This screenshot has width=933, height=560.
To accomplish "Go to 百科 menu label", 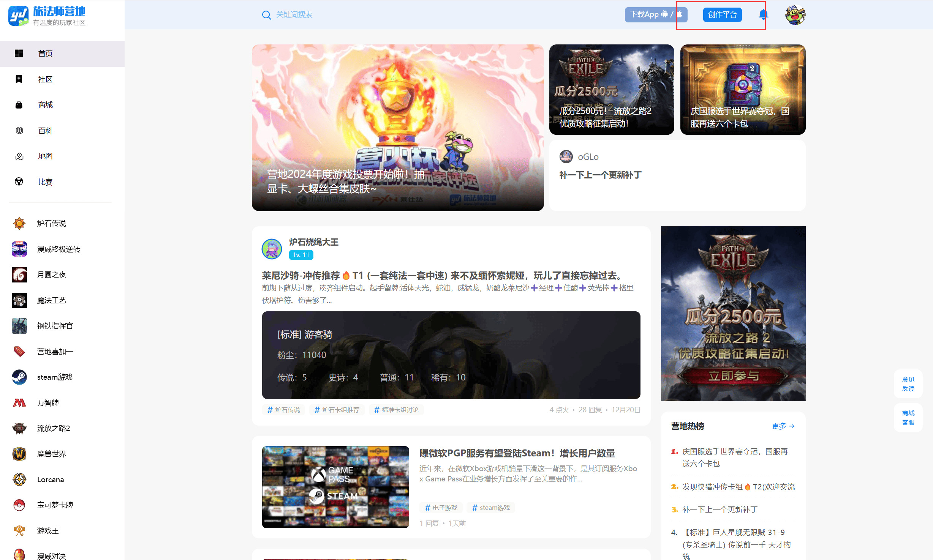I will click(x=45, y=131).
